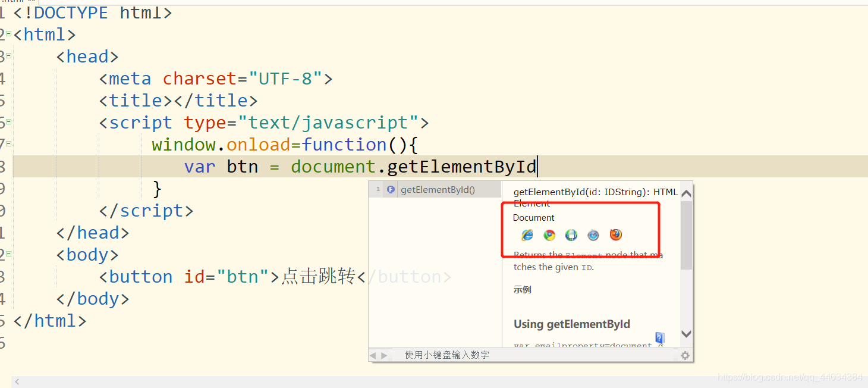Open the gear settings icon in the popup

(685, 355)
